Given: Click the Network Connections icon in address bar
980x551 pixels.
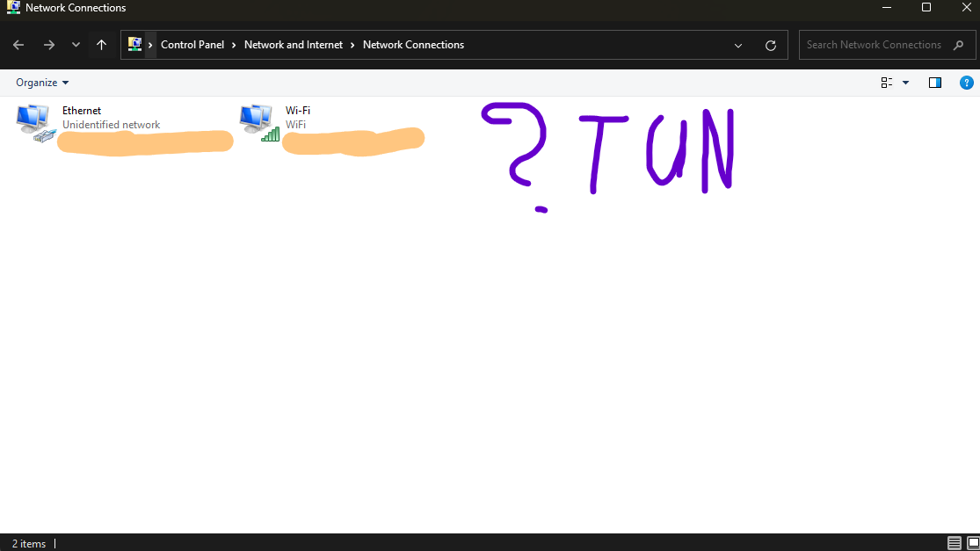Looking at the screenshot, I should 135,44.
